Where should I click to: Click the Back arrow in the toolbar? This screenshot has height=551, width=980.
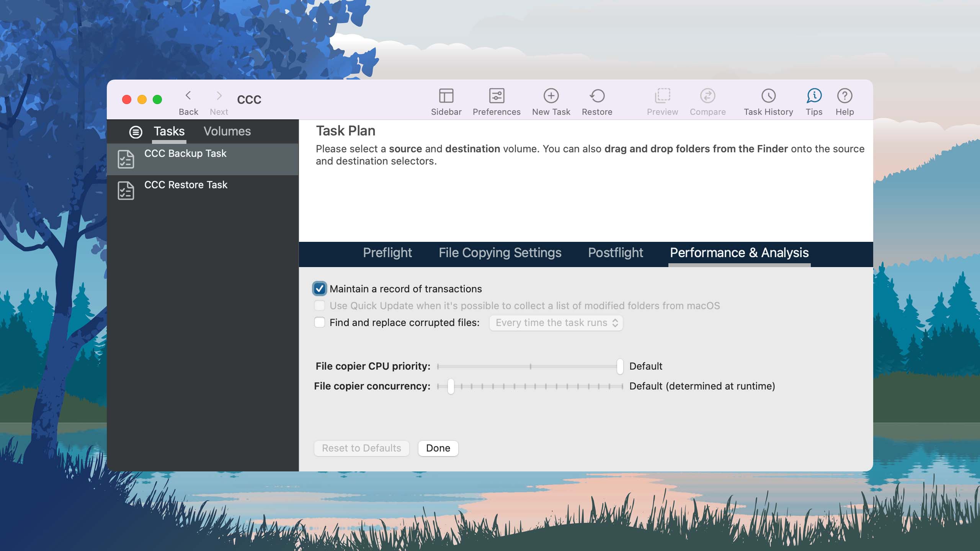[188, 96]
